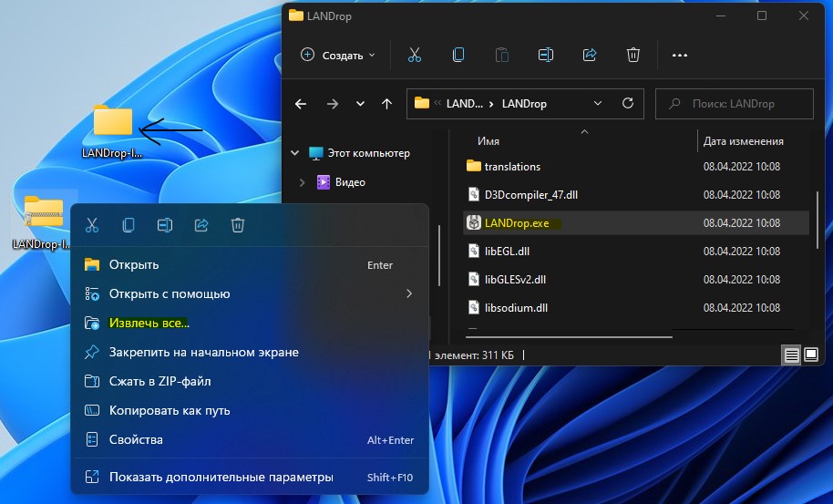Expand the Этот компьютер tree node
The image size is (833, 504).
coord(294,153)
